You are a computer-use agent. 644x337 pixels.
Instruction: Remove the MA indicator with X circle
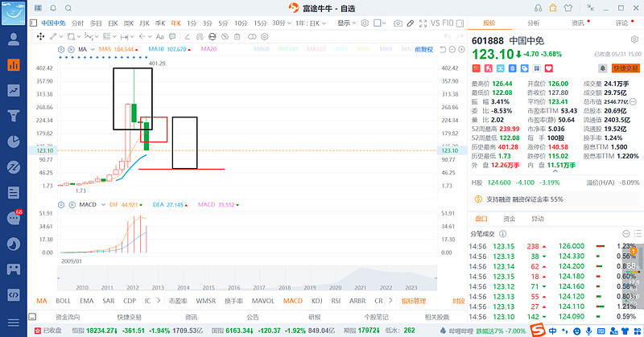tap(71, 49)
